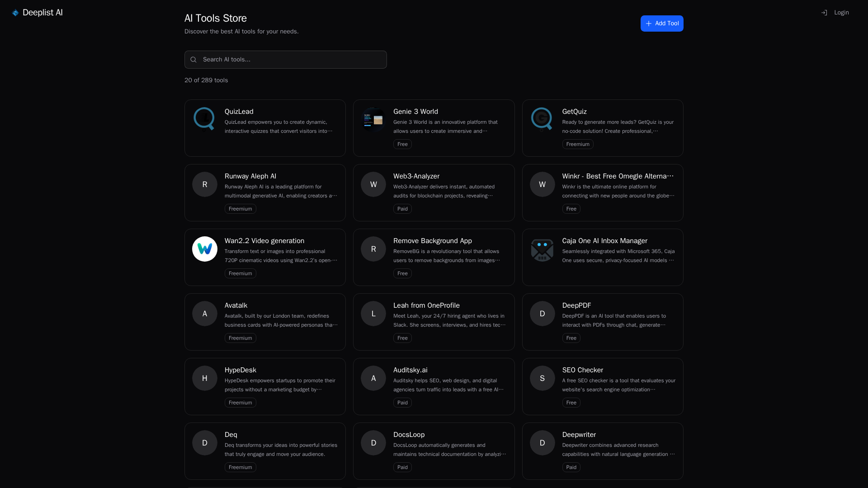
Task: Click the login arrow icon
Action: (x=824, y=13)
